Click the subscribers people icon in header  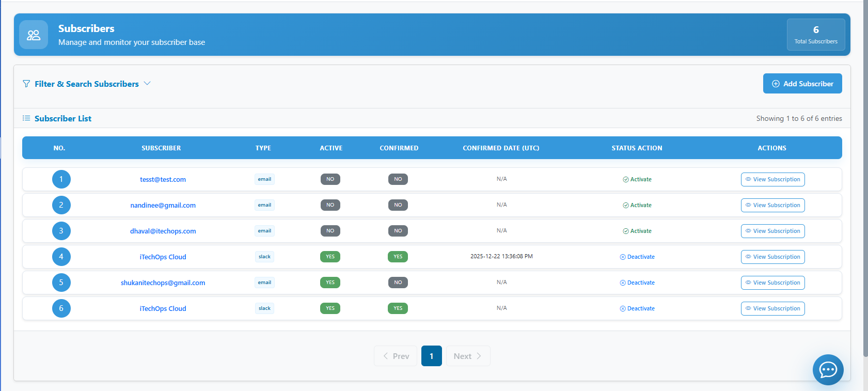pyautogui.click(x=34, y=35)
